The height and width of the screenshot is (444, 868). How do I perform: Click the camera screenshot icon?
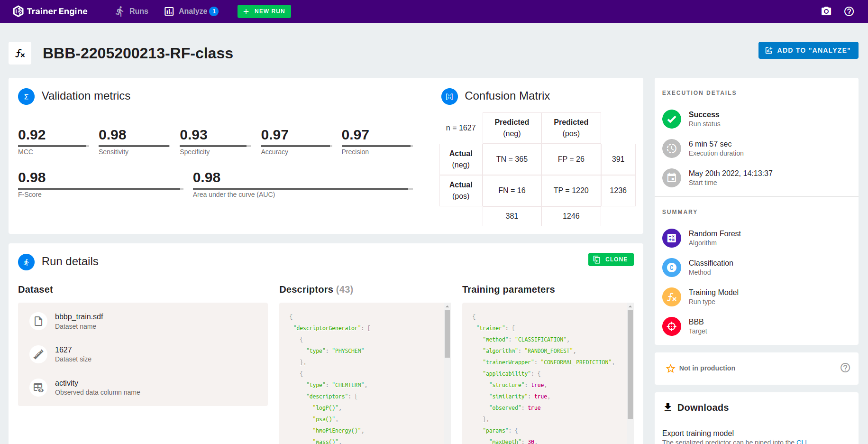826,11
